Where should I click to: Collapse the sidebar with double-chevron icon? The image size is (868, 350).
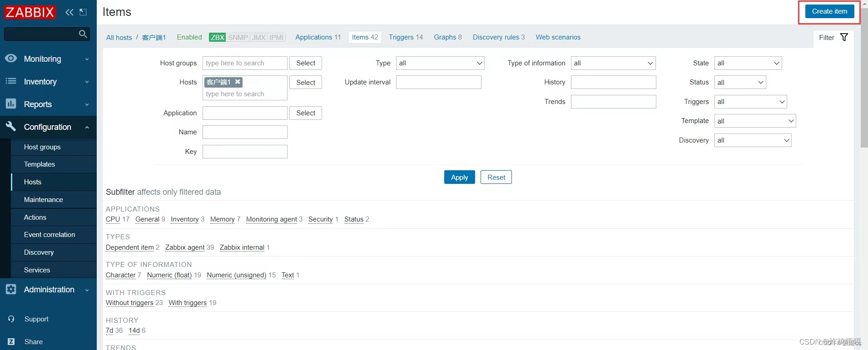tap(69, 12)
